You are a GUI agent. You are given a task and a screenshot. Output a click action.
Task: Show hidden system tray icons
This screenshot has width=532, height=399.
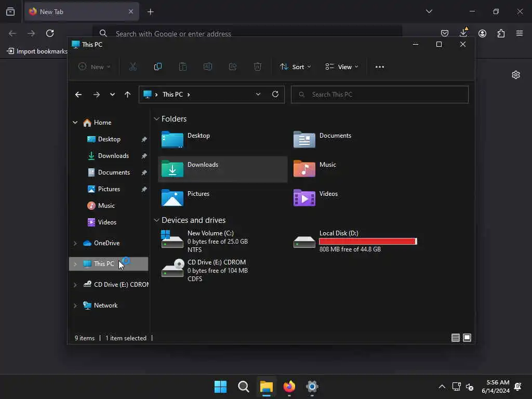pyautogui.click(x=442, y=387)
